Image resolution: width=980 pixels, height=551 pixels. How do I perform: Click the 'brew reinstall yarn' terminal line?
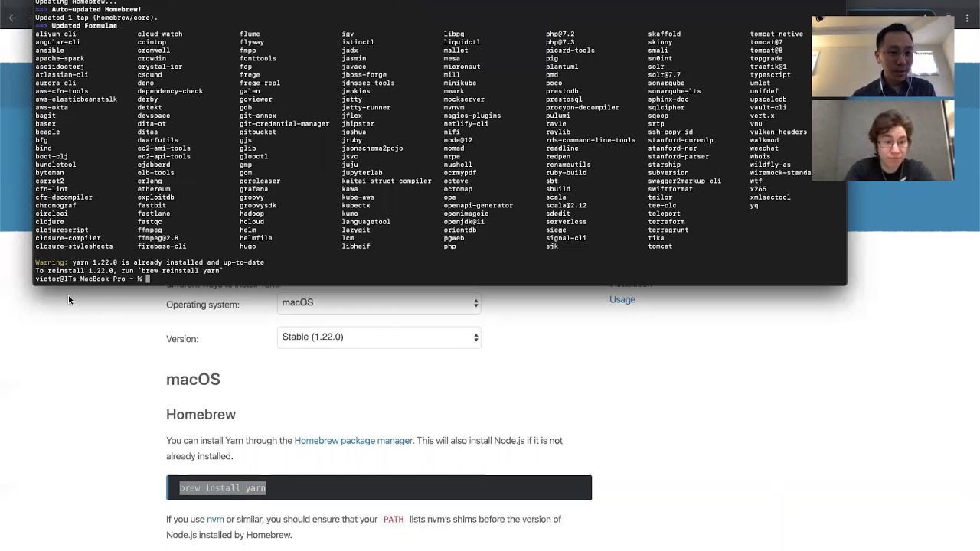coord(129,271)
